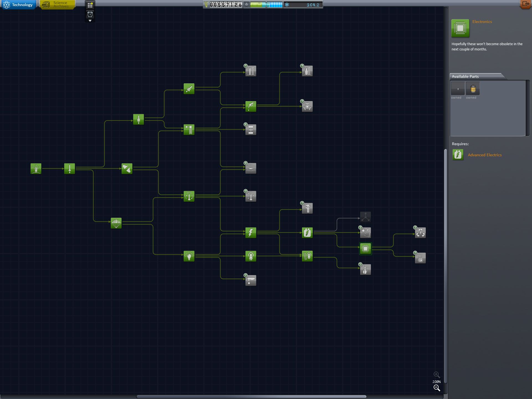
Task: Select the Space Exploration astronaut node
Action: point(251,256)
